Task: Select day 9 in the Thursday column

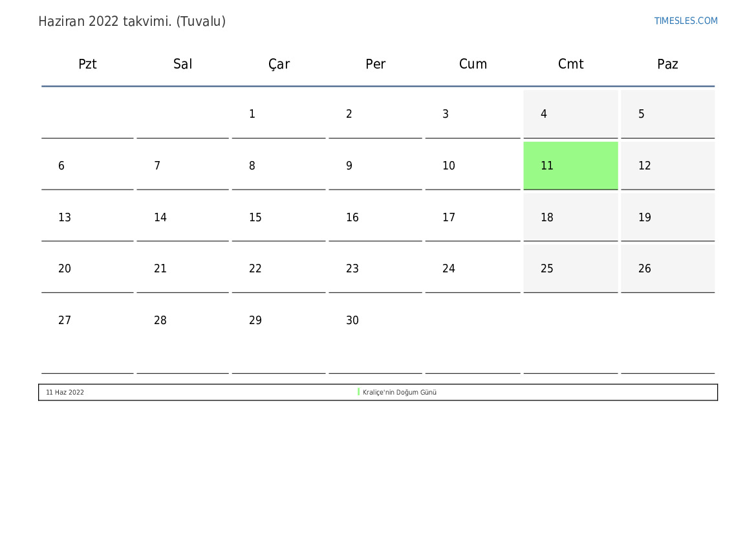Action: (x=349, y=166)
